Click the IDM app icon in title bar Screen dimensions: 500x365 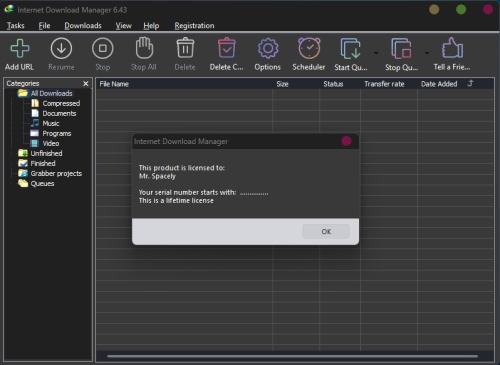[9, 9]
